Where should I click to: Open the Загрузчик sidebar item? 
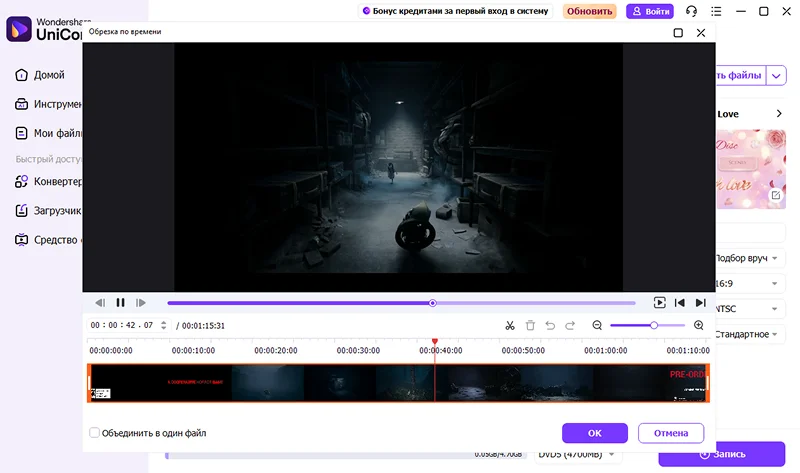[x=48, y=210]
